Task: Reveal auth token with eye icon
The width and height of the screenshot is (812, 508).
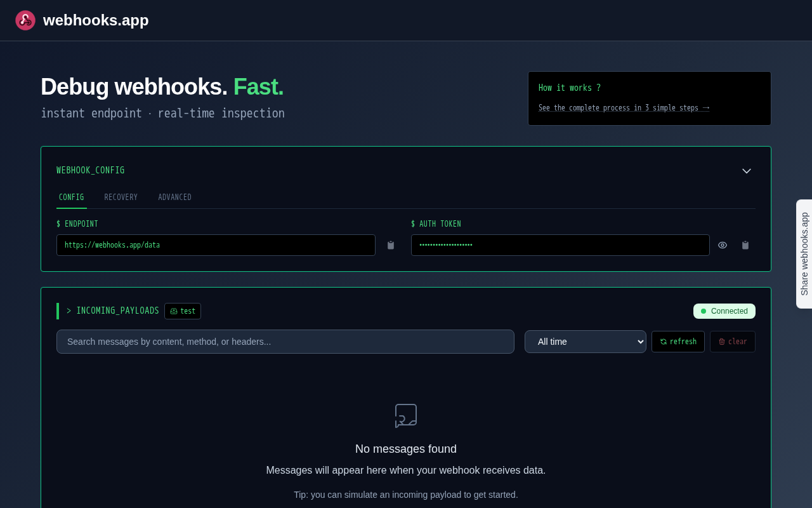Action: point(723,245)
